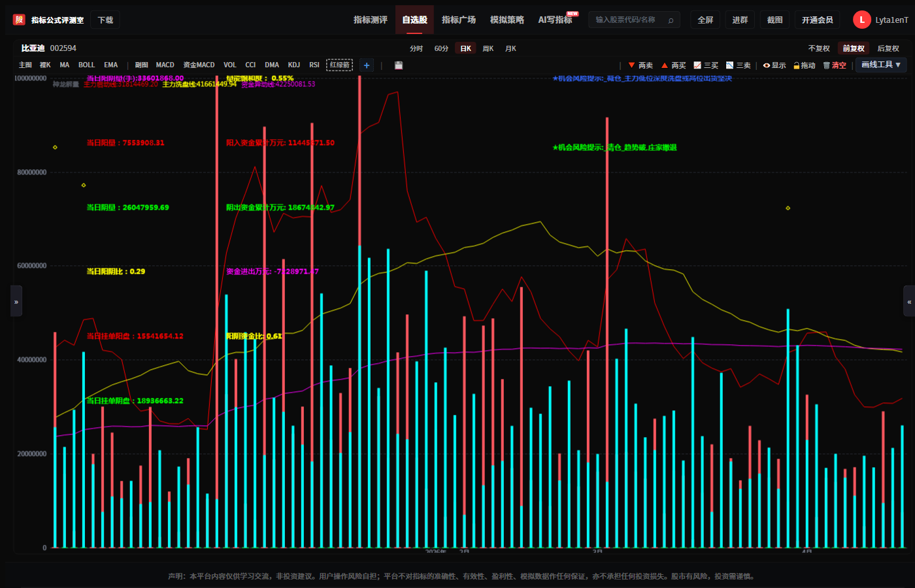915x588 pixels.
Task: Click the search magnifier icon
Action: click(x=671, y=20)
